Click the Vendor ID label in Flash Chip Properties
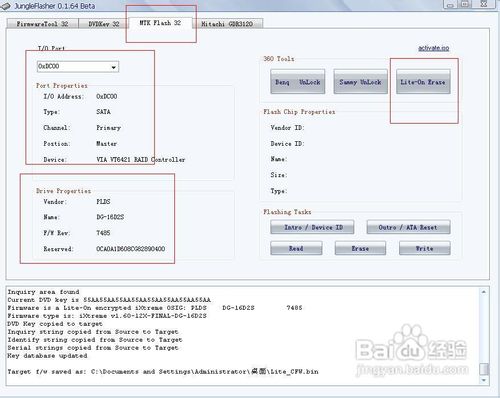Screen dimensions: 500x398 [x=287, y=128]
